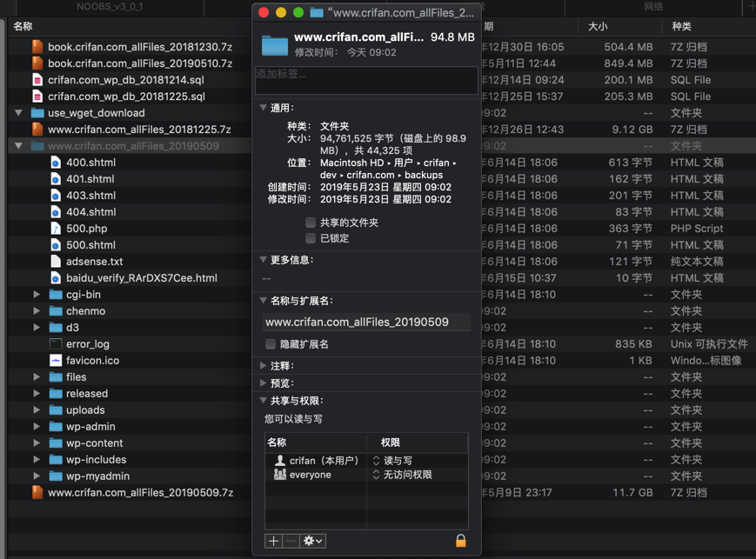Viewport: 756px width, 559px height.
Task: Click the 添加标签 tags field
Action: [x=366, y=80]
